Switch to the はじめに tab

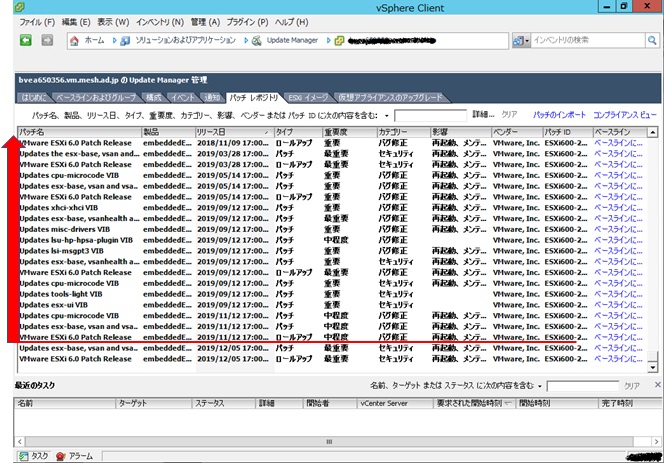coord(34,98)
